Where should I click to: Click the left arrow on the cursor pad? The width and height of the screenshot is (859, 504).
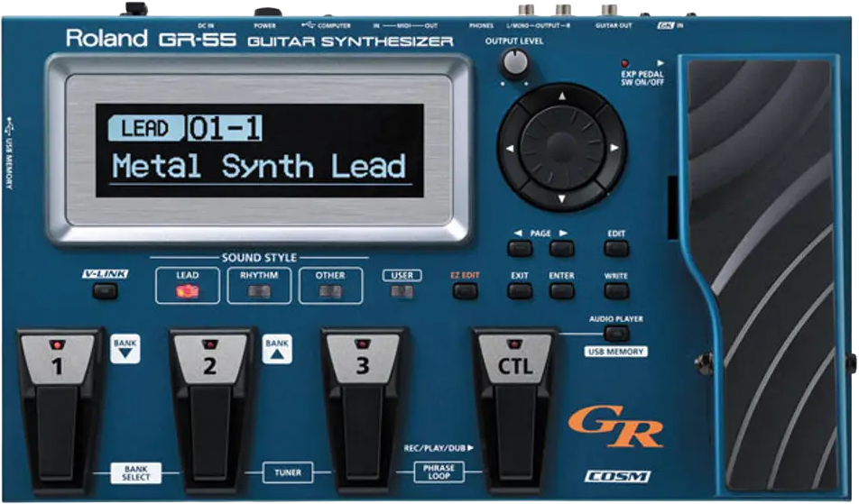tap(510, 148)
